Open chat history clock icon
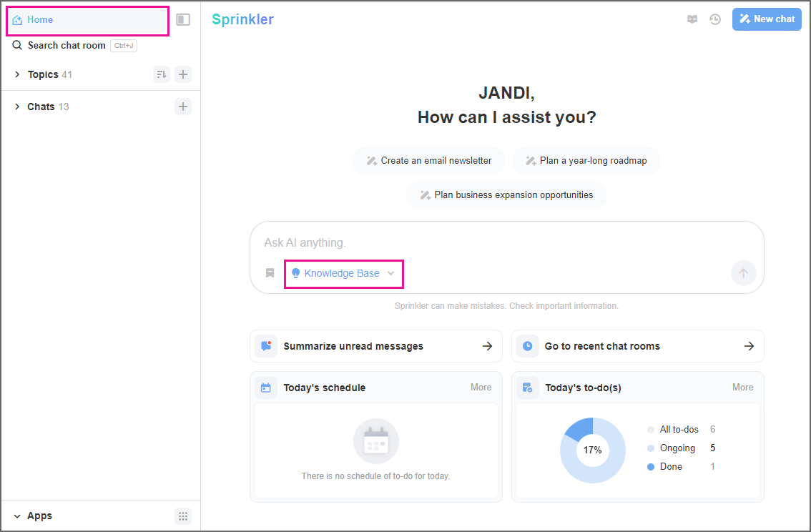The height and width of the screenshot is (532, 811). [715, 19]
